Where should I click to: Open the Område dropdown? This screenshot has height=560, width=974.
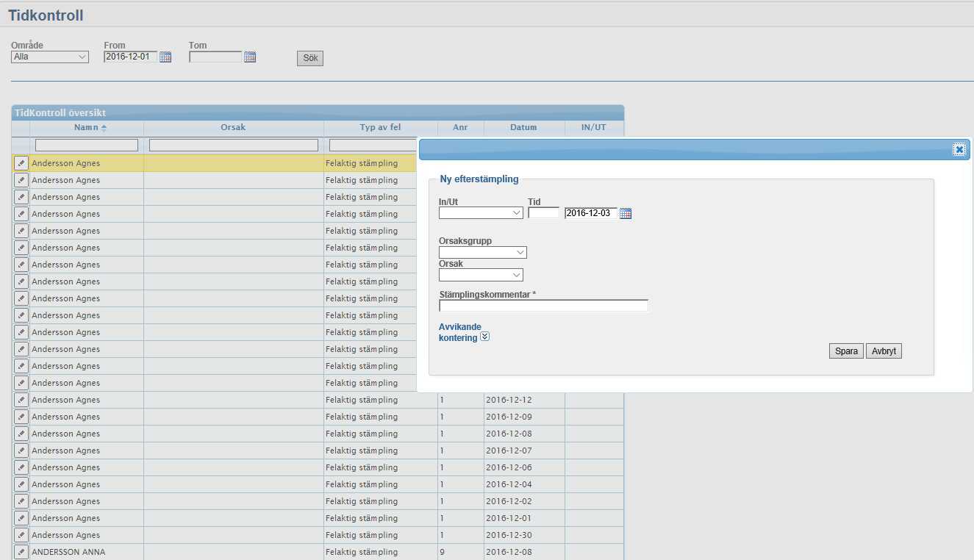[x=50, y=57]
